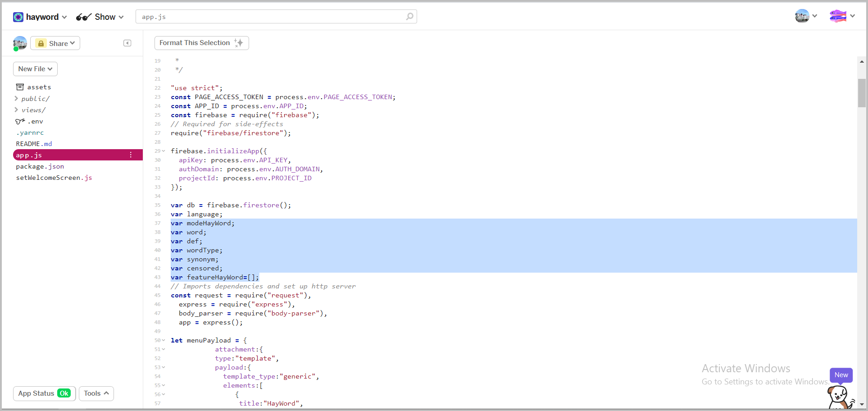Fold code at line 55
Image resolution: width=868 pixels, height=411 pixels.
[x=164, y=385]
